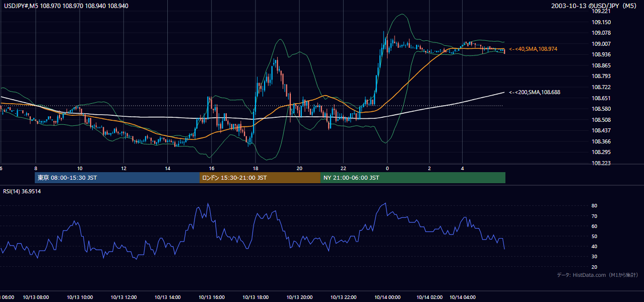Click bottom date label 10/13 16:00
The width and height of the screenshot is (644, 302).
[x=212, y=297]
